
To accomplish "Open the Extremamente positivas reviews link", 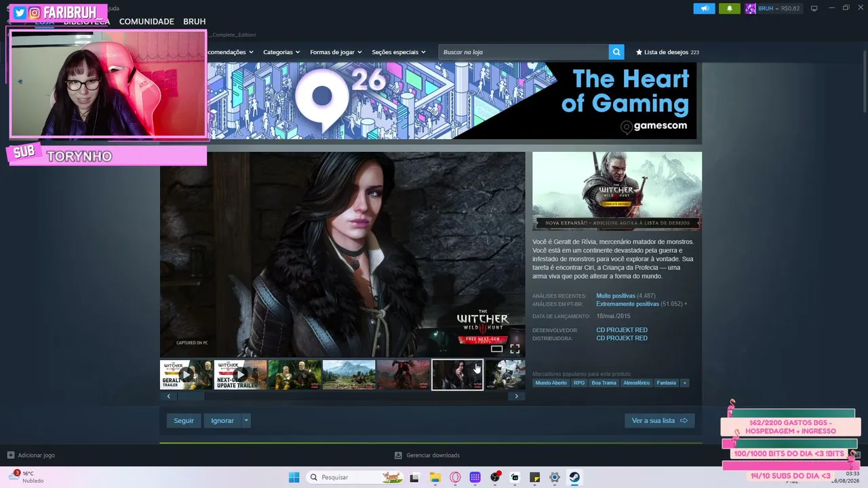I will tap(627, 304).
